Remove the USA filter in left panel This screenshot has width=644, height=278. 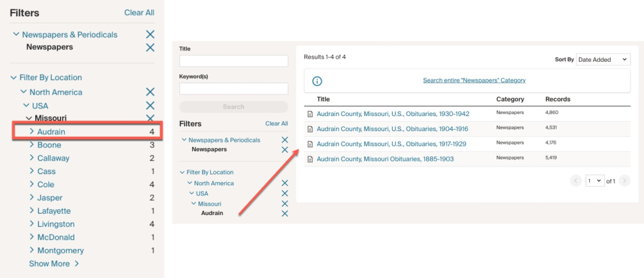pos(150,106)
